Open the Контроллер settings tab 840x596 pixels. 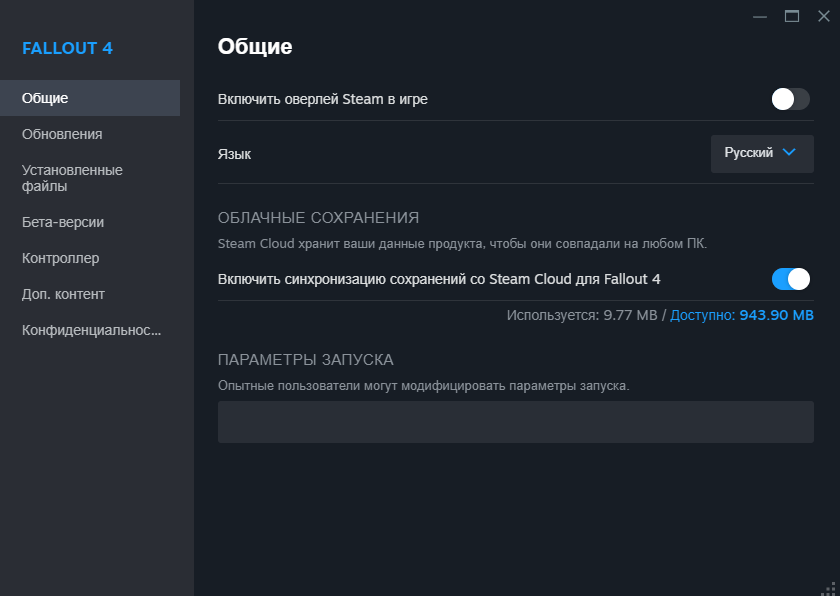tap(61, 258)
